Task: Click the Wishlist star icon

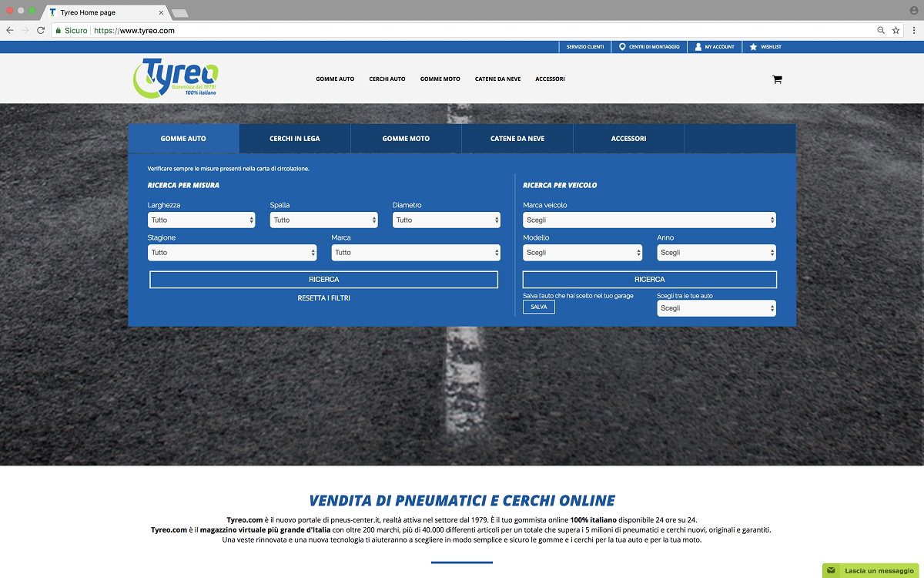Action: (x=753, y=46)
